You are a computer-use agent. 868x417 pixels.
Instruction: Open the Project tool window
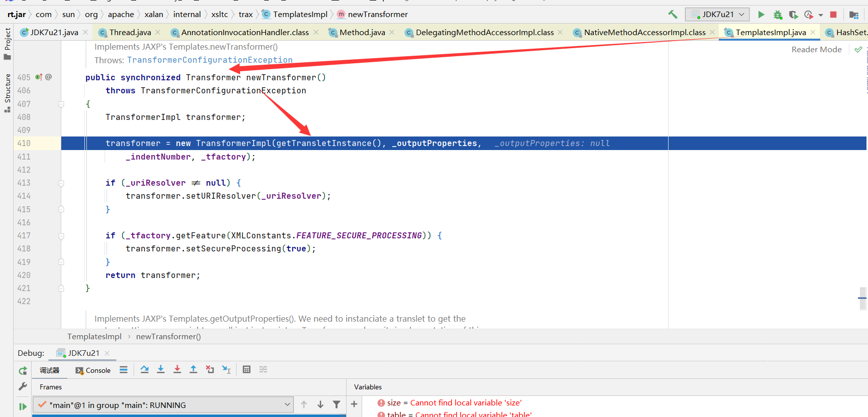click(x=7, y=44)
